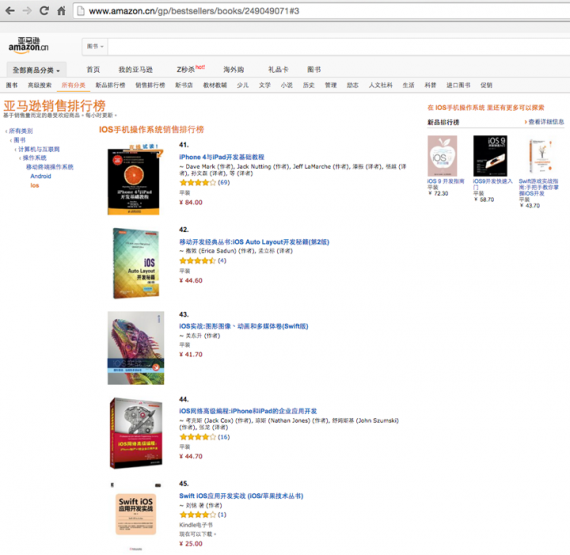
Task: Click the search input field
Action: [x=338, y=47]
